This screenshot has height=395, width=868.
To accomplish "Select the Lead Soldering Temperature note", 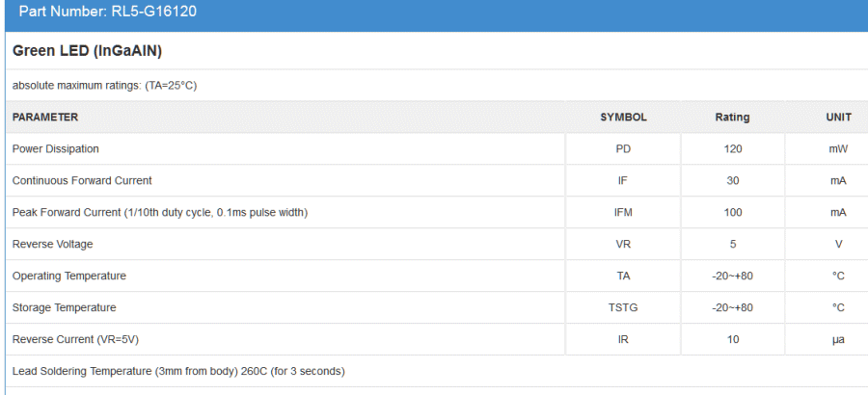I will tap(178, 372).
